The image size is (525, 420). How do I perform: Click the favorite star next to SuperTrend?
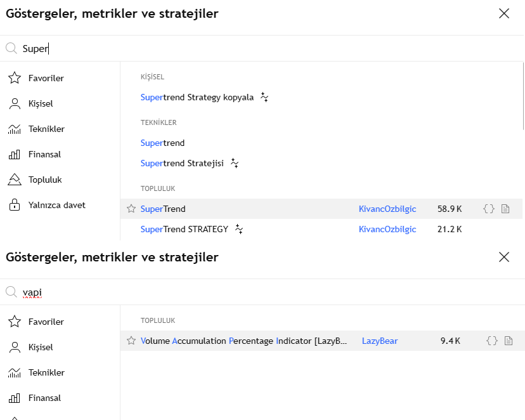(131, 209)
